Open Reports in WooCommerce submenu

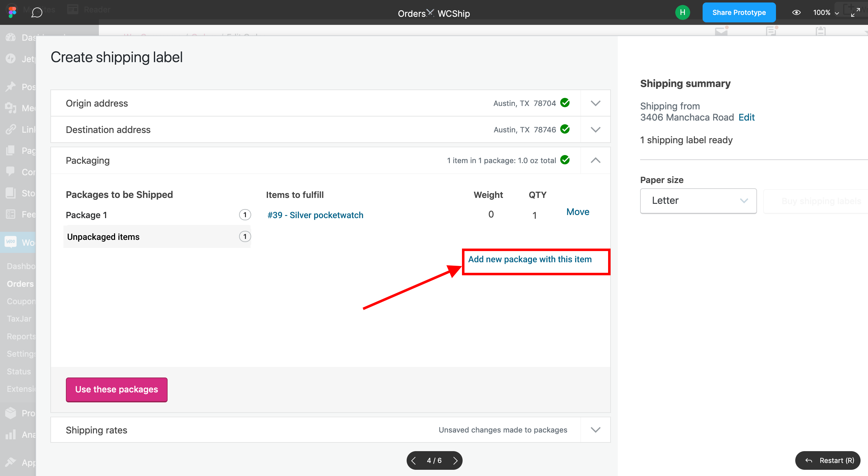point(21,336)
